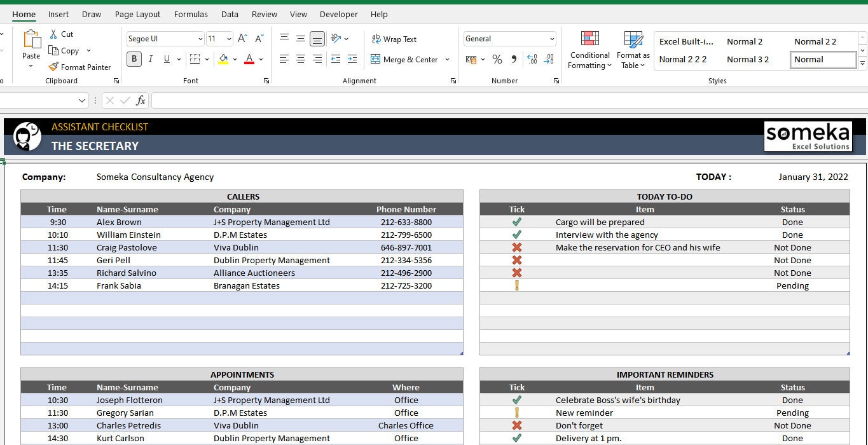This screenshot has height=445, width=868.
Task: Click inside the formula bar input
Action: click(509, 100)
